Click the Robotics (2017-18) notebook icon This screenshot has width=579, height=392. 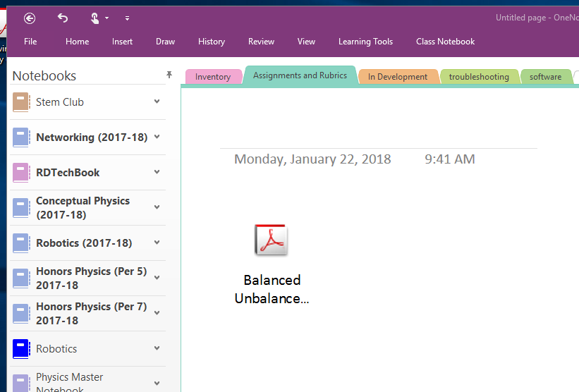[x=21, y=243]
